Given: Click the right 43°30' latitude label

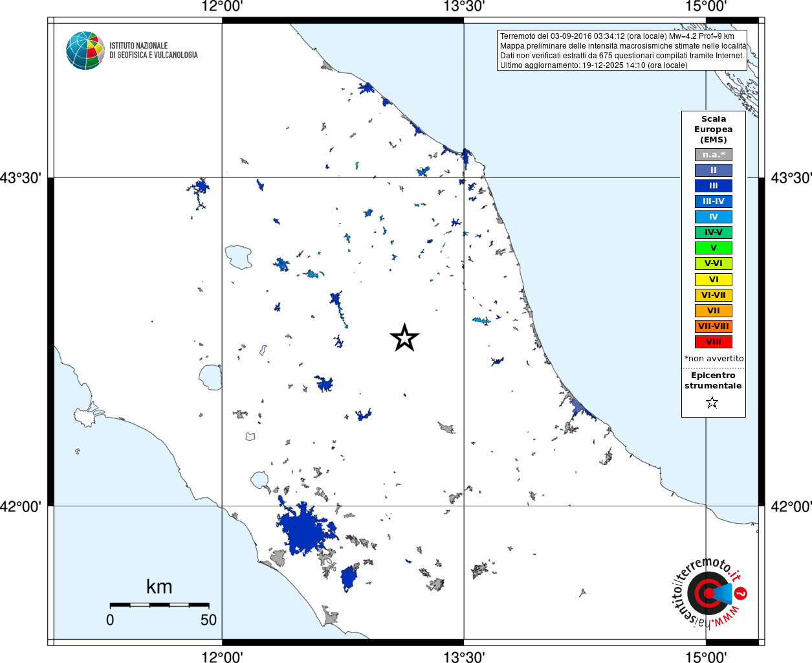Looking at the screenshot, I should click(791, 177).
